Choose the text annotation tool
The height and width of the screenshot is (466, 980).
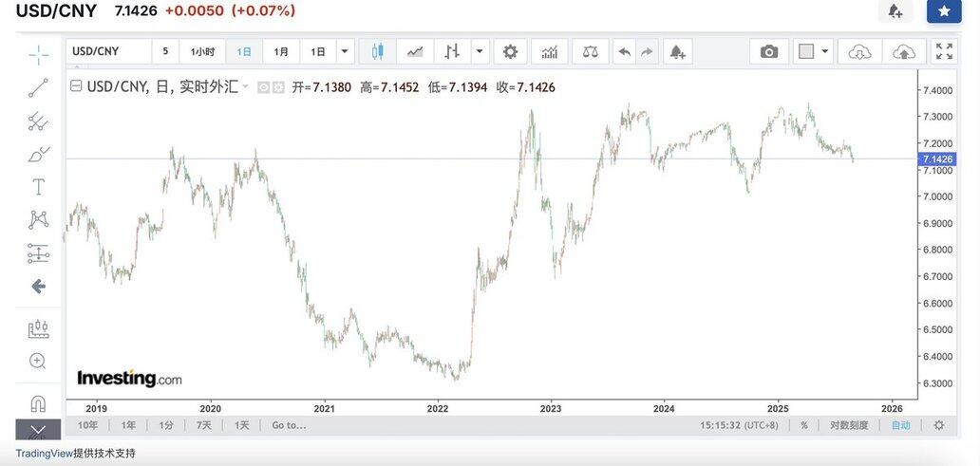click(38, 186)
